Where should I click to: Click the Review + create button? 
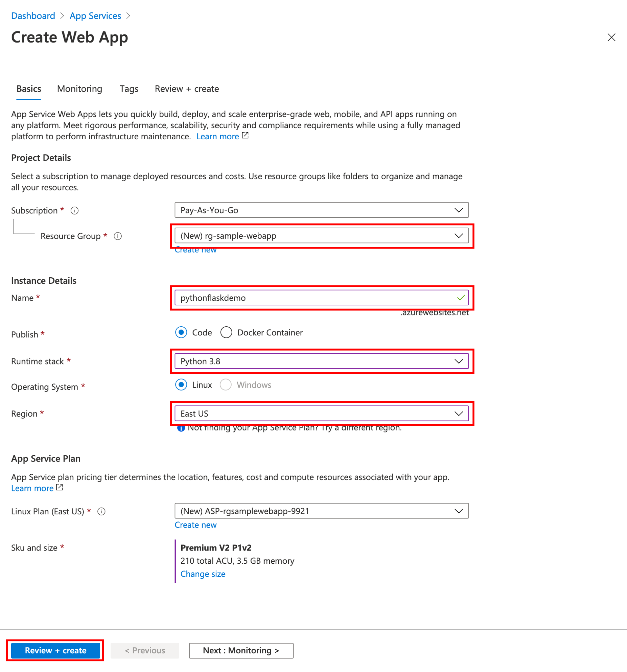(55, 650)
